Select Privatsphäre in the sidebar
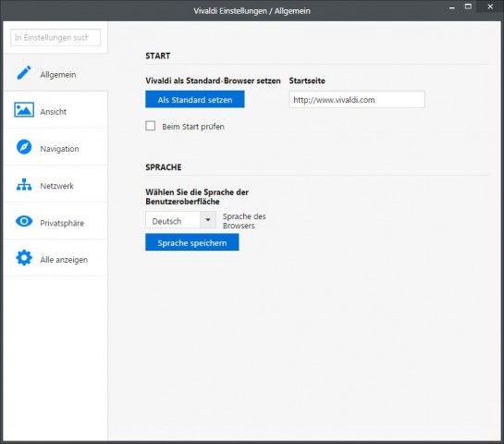The width and height of the screenshot is (504, 444). pyautogui.click(x=55, y=221)
